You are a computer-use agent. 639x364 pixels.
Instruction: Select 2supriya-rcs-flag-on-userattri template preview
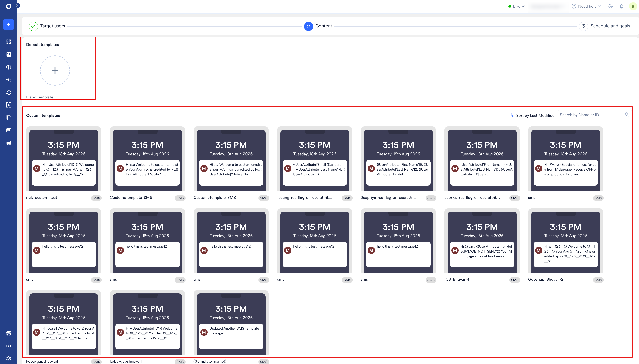pos(398,159)
